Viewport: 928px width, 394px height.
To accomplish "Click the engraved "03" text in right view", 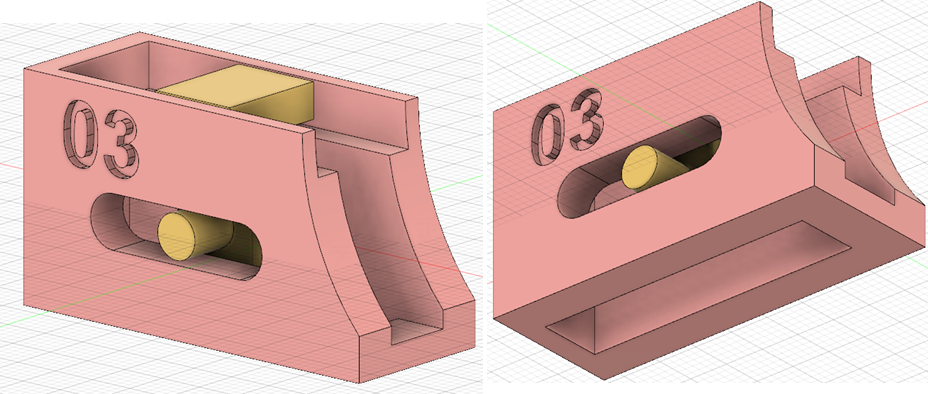I will (568, 126).
